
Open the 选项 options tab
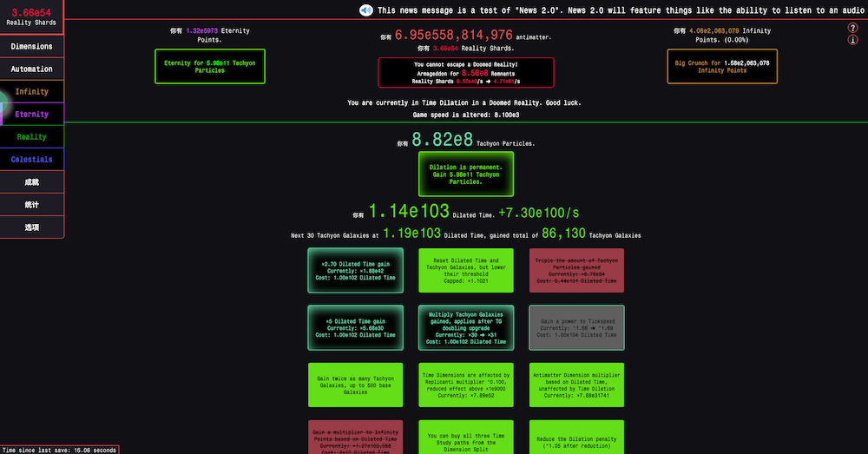[x=32, y=227]
